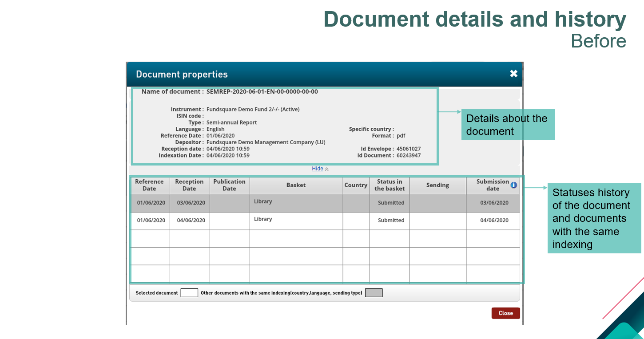Image resolution: width=644 pixels, height=339 pixels.
Task: Close the Document properties dialog with X
Action: pos(513,74)
